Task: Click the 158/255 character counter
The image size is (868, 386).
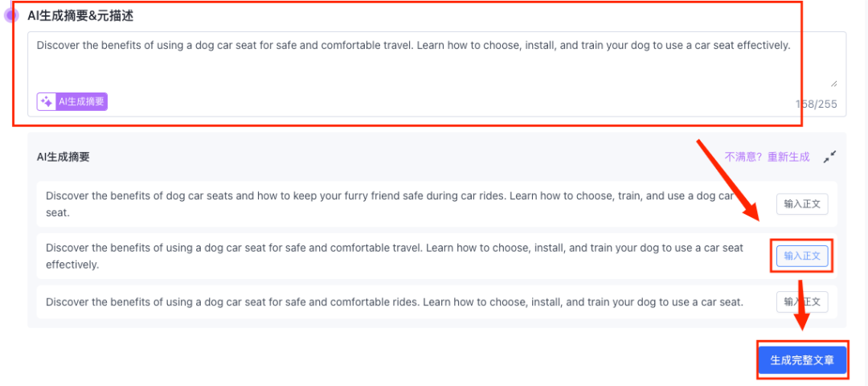Action: coord(816,104)
